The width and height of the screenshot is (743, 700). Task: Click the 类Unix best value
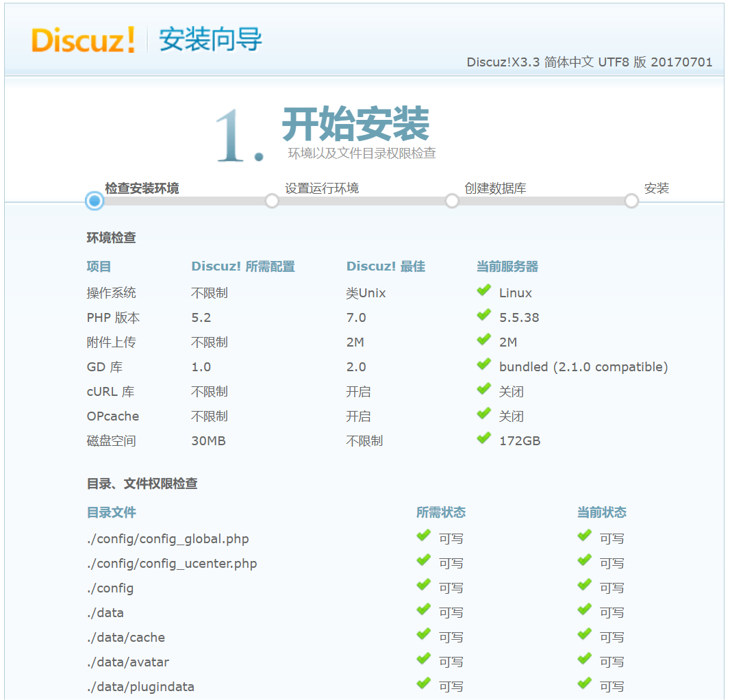[x=366, y=293]
